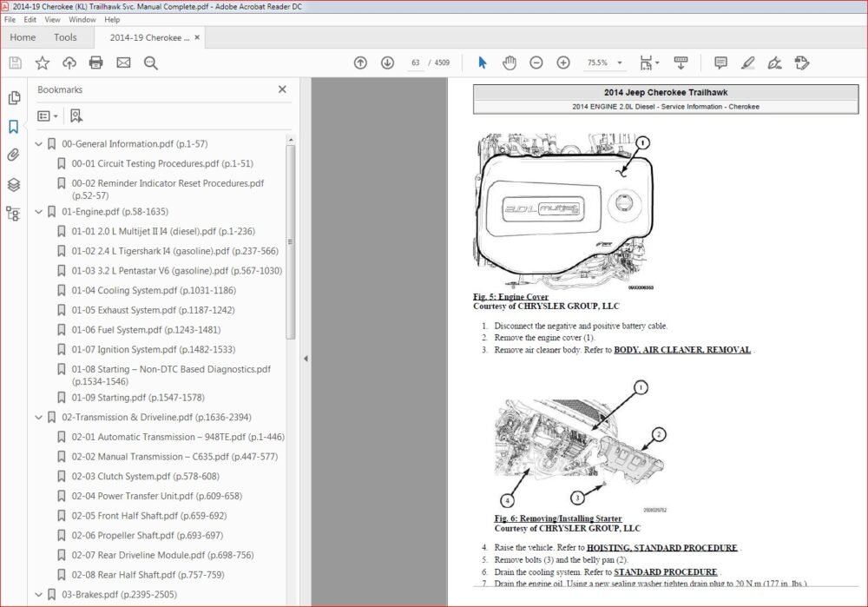Viewport: 868px width, 607px height.
Task: Open the attachments paperclip panel
Action: pos(14,155)
